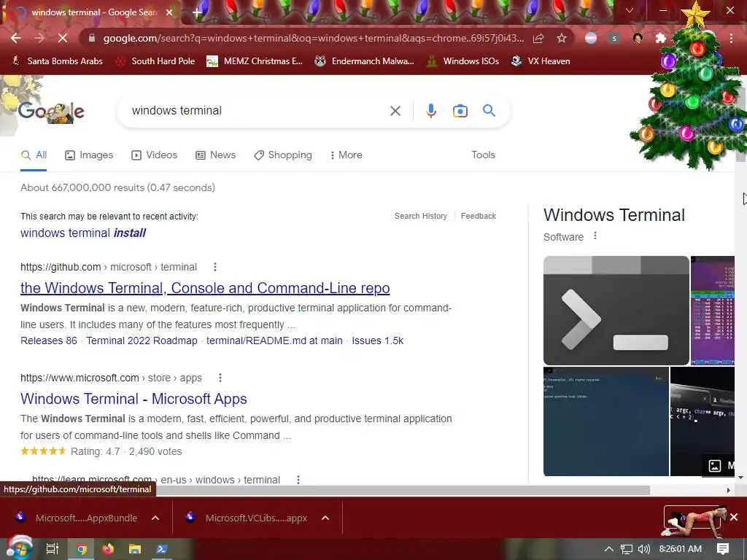This screenshot has width=747, height=560.
Task: Clear the search box text
Action: click(395, 111)
